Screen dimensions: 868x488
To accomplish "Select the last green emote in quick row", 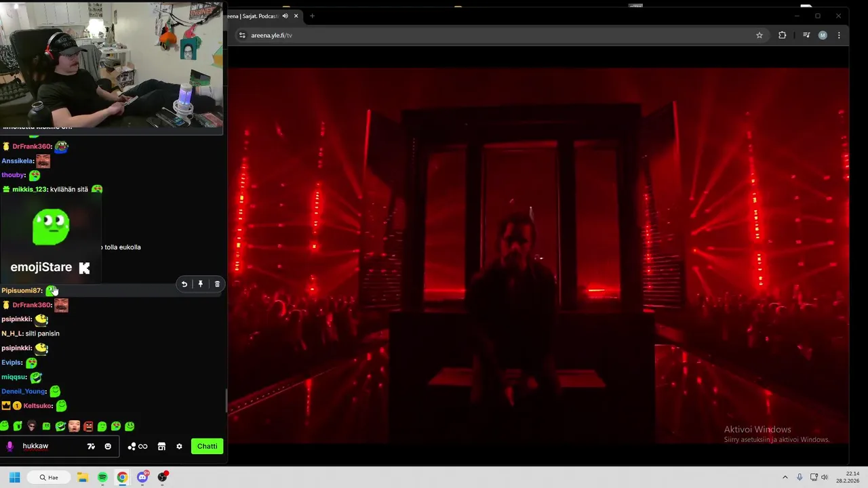I will pos(130,426).
